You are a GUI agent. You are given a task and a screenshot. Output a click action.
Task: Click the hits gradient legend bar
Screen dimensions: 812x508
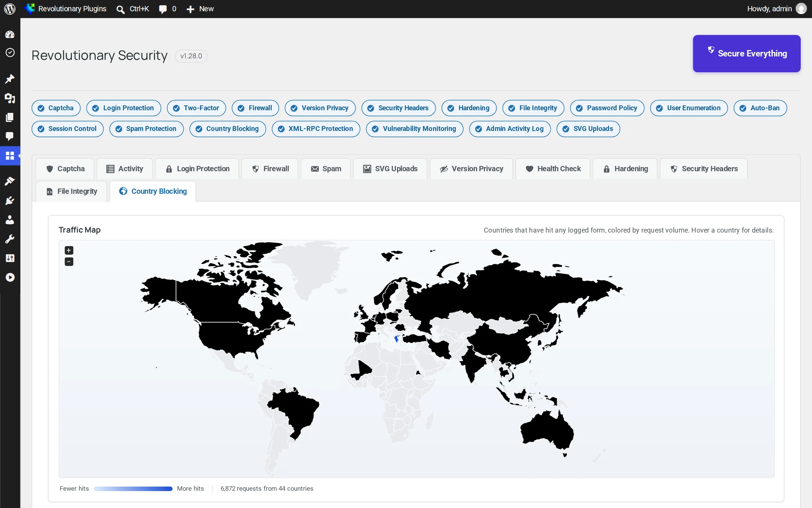pos(133,488)
